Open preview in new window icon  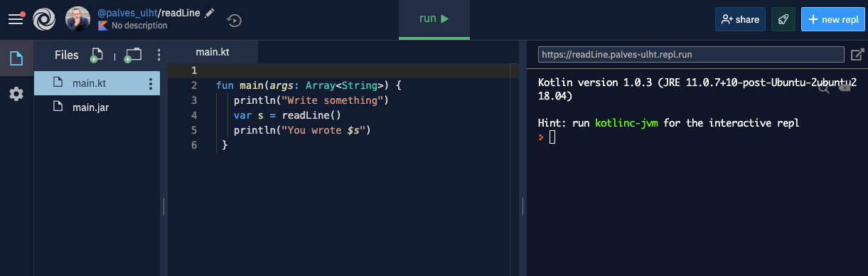pos(857,54)
